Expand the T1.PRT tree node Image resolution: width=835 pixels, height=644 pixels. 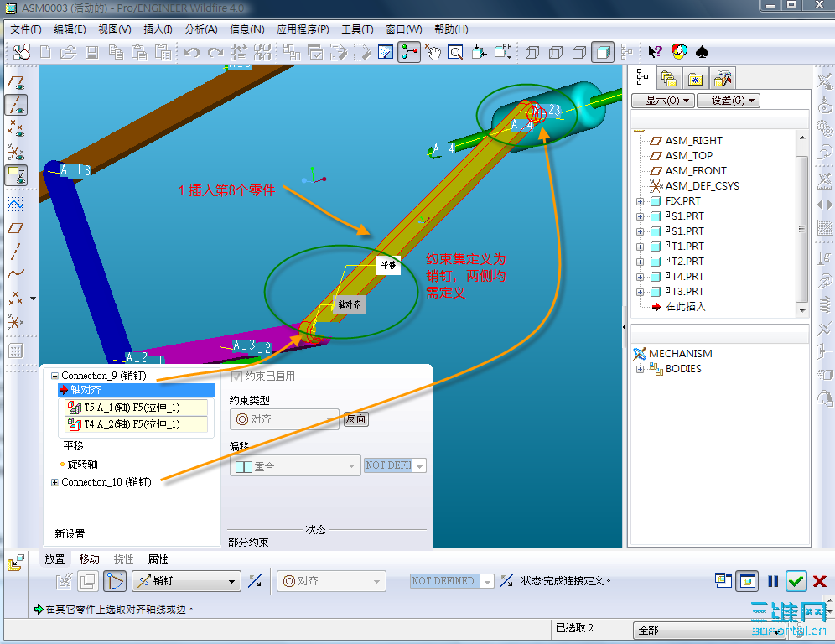641,247
